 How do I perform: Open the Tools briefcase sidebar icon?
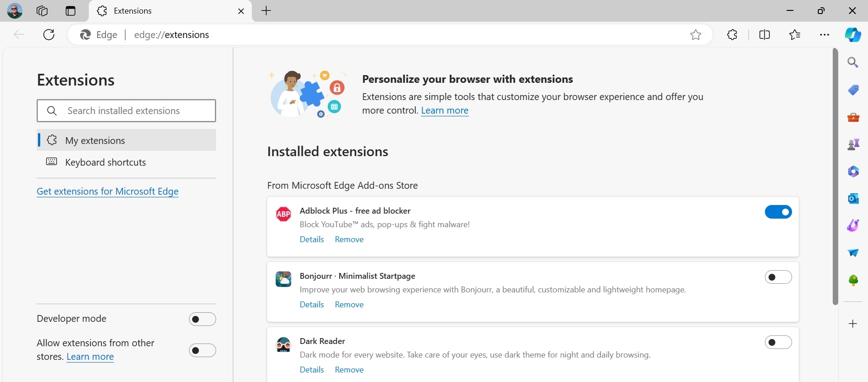pyautogui.click(x=853, y=117)
